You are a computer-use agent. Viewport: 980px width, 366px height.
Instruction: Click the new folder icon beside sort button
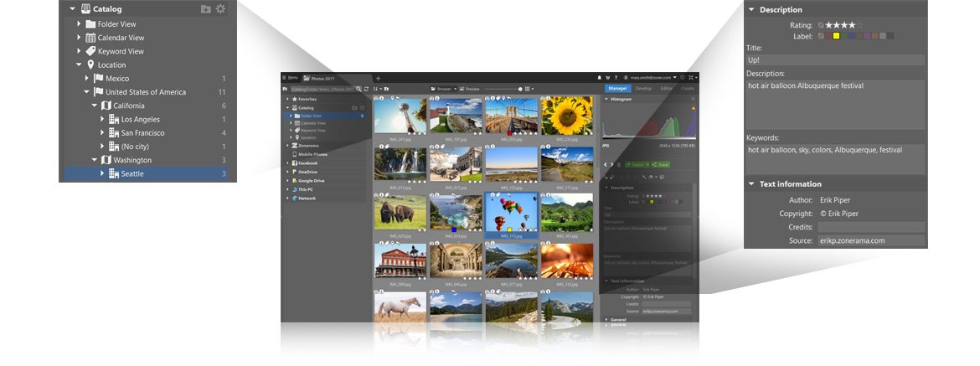(386, 89)
